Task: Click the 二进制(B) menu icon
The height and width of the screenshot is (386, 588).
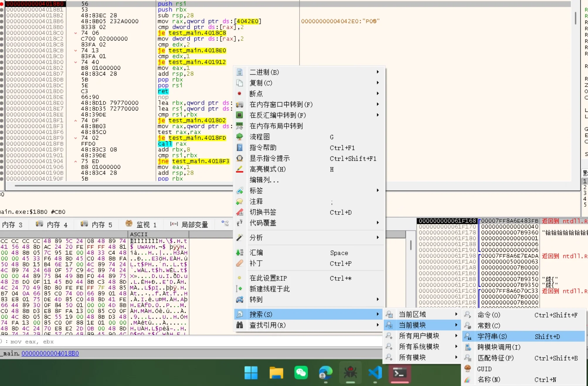Action: point(239,72)
